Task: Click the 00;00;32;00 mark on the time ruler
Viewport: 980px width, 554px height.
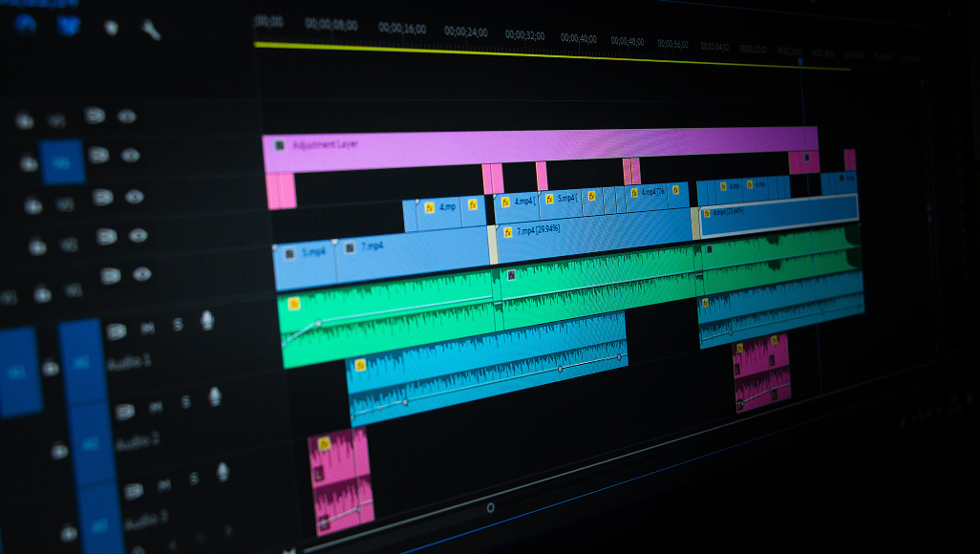Action: tap(525, 35)
